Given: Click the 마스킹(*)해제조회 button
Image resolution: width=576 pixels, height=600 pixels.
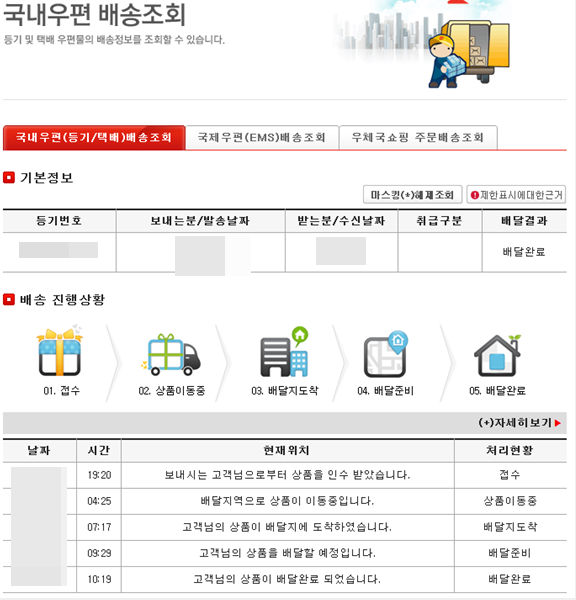Looking at the screenshot, I should click(x=413, y=195).
